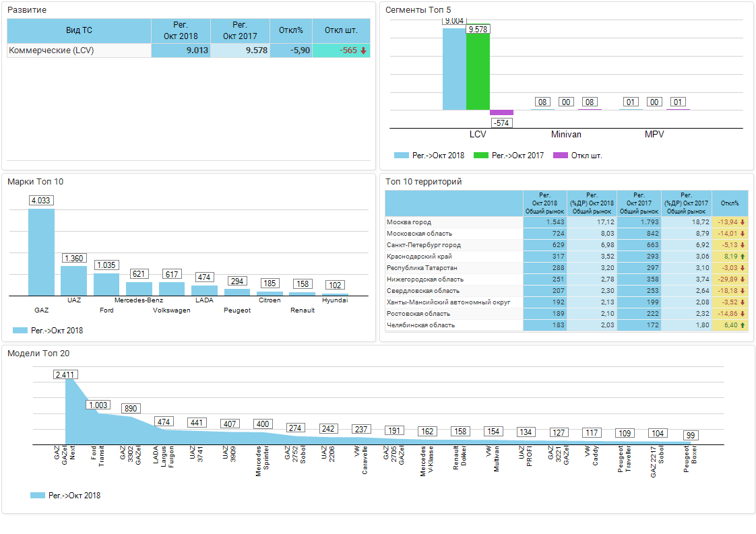Click the UAZ PROFI axis label
756x534 pixels.
point(526,457)
